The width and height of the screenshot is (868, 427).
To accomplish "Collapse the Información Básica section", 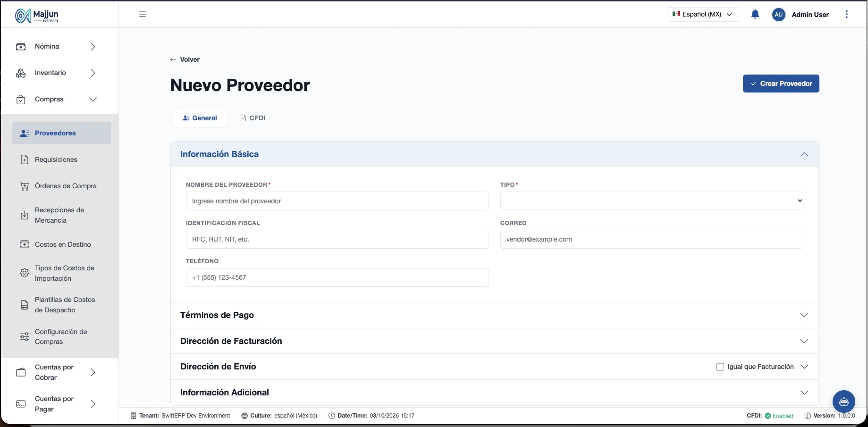I will 495,154.
